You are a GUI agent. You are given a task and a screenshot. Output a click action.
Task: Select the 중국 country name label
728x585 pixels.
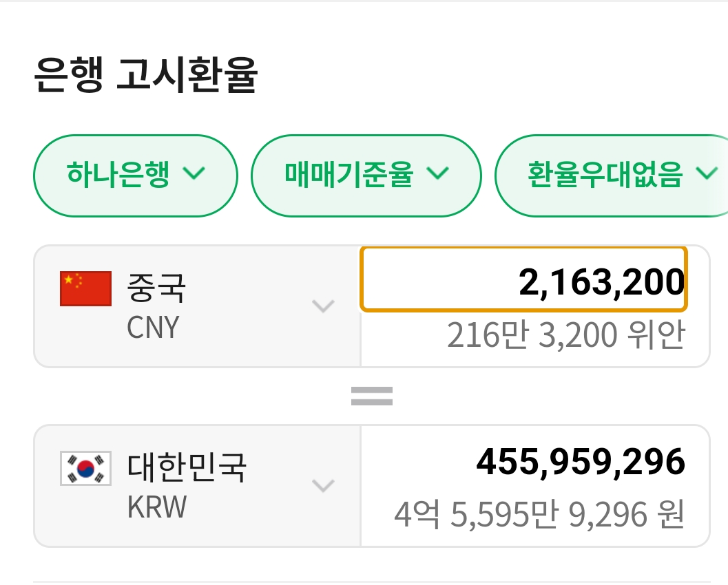pos(156,288)
